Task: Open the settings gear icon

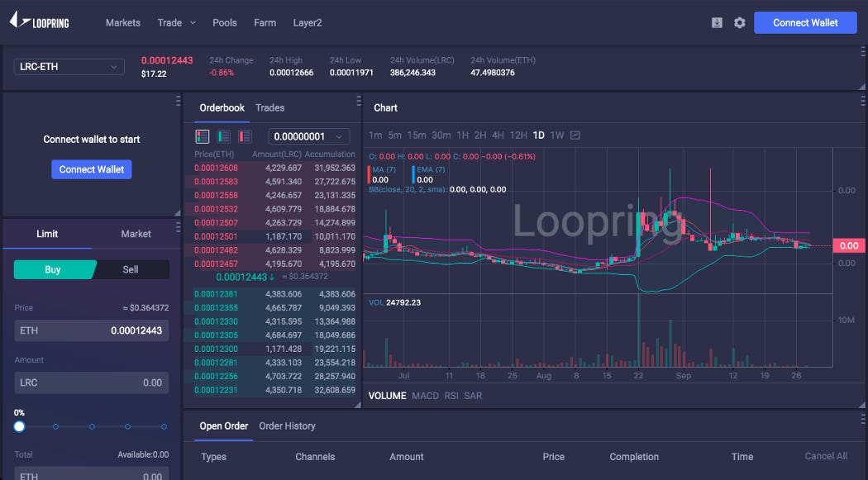Action: point(740,22)
